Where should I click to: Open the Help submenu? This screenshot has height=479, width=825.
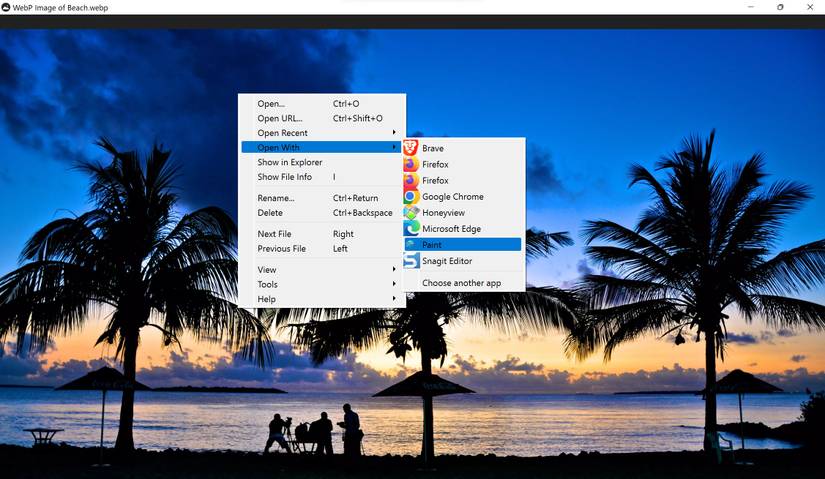tap(323, 299)
